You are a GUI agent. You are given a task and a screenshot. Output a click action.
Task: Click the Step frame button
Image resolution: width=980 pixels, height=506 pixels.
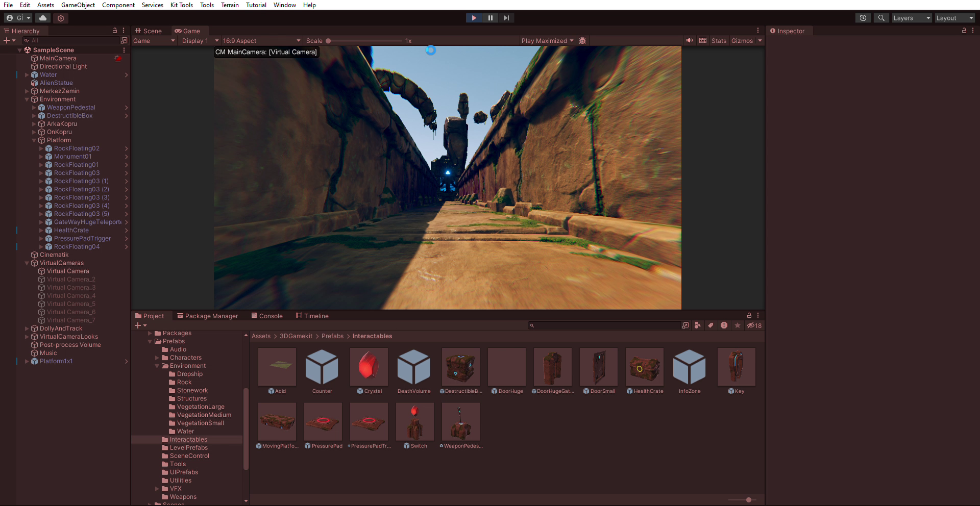pos(506,18)
